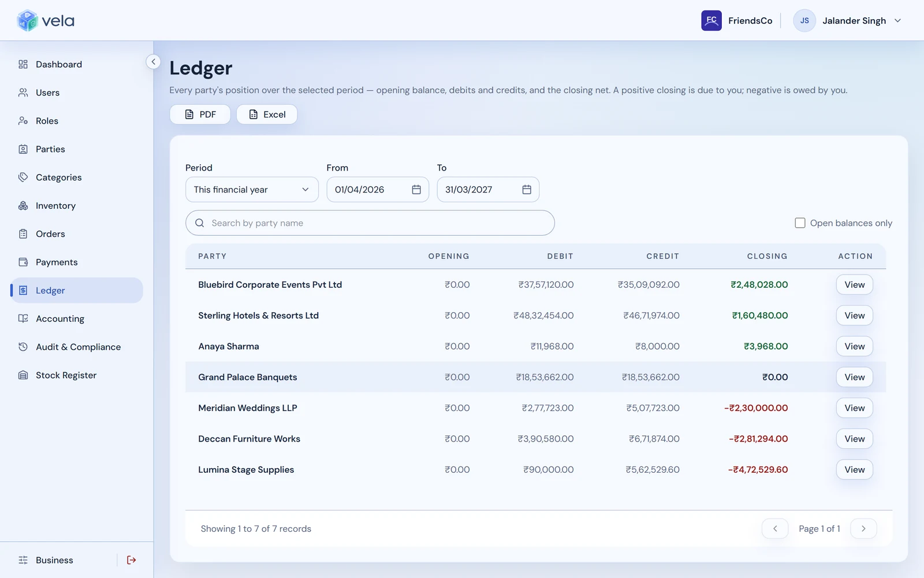View Bluebird Corporate Events Pvt Ltd ledger

coord(854,285)
